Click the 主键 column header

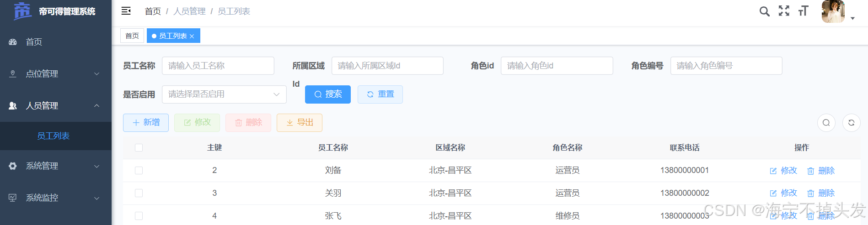pyautogui.click(x=214, y=148)
